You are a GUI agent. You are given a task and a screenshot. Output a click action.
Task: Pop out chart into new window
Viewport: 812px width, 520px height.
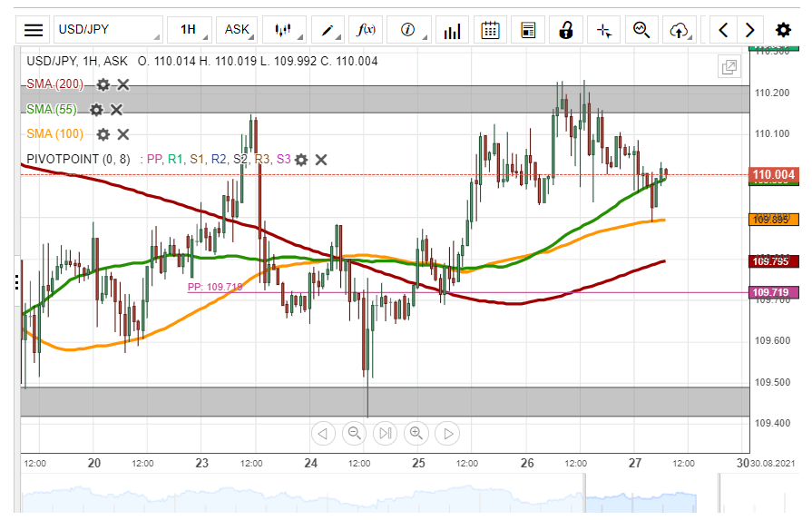tap(729, 66)
